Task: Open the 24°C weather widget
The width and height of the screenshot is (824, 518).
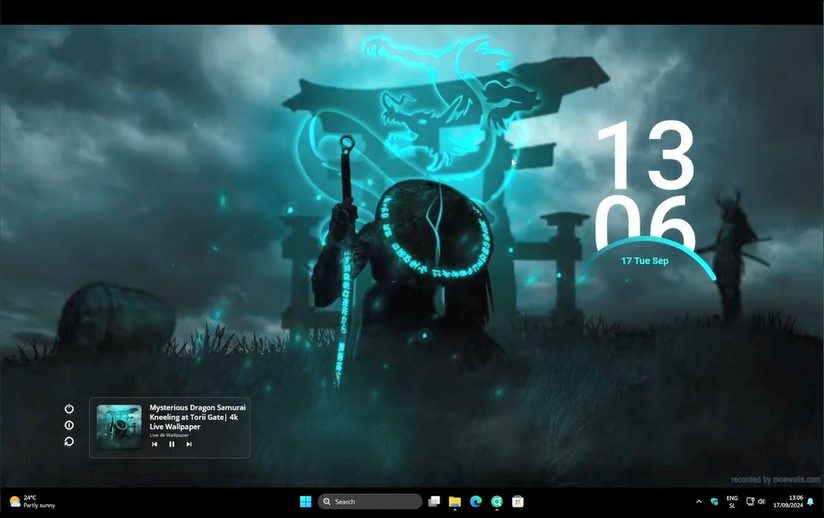Action: click(32, 501)
